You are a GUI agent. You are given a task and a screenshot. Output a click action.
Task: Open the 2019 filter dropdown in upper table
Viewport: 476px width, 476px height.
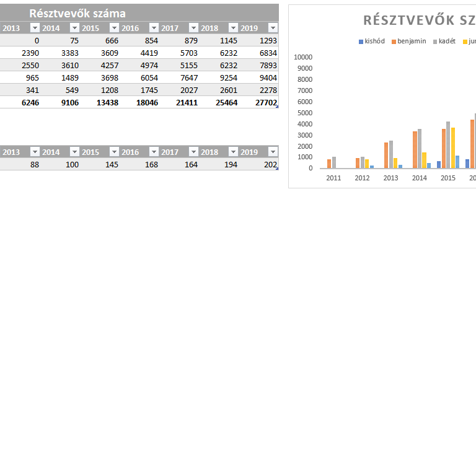point(273,28)
